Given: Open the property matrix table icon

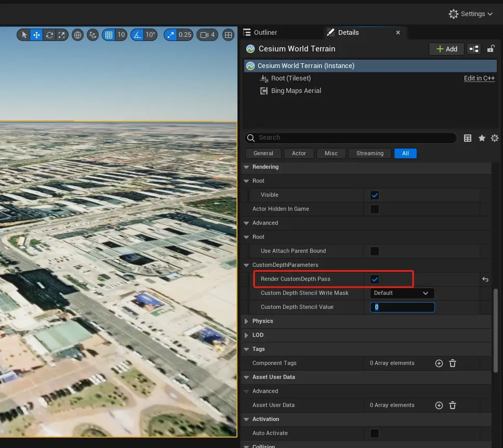Looking at the screenshot, I should 468,138.
